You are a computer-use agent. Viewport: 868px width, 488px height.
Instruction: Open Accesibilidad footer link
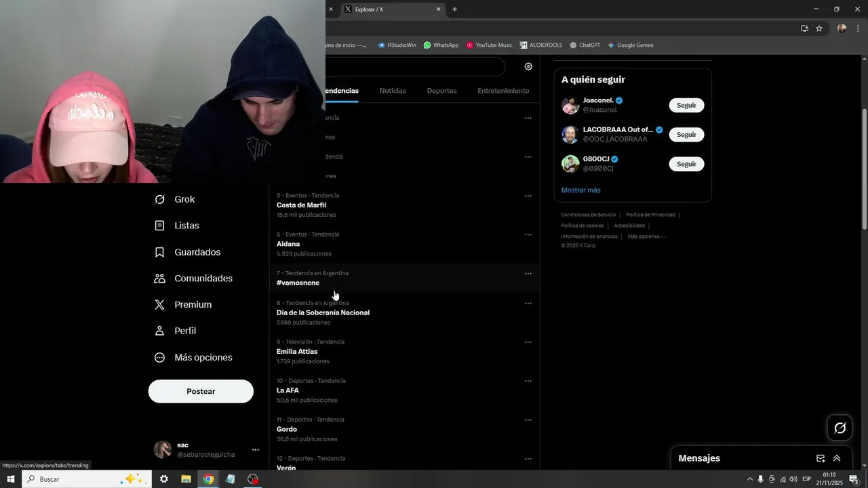[629, 226]
